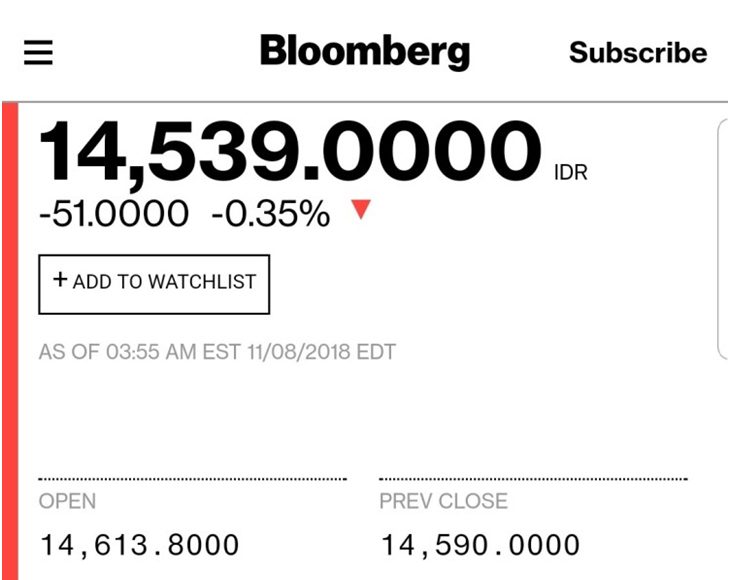The image size is (730, 580).
Task: Click the dotted divider above PREV CLOSE
Action: click(533, 479)
